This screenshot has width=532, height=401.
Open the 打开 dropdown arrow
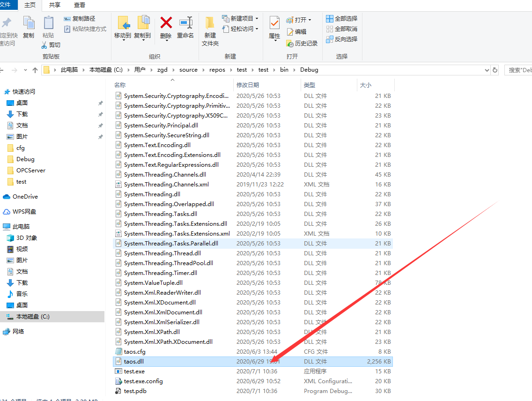310,19
